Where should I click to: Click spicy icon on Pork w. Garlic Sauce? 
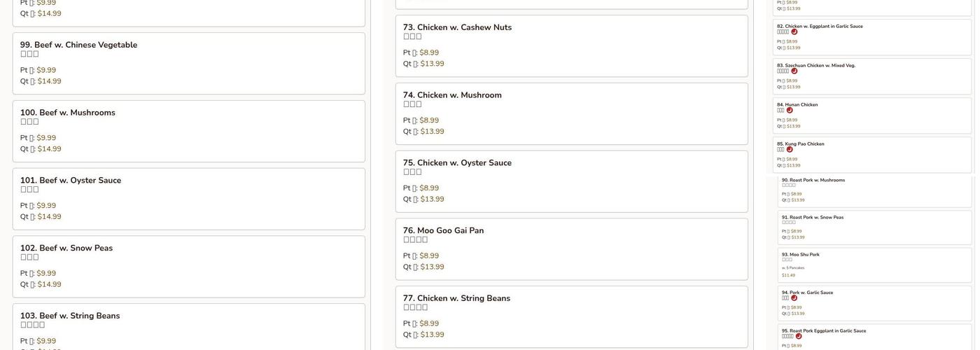(x=794, y=298)
